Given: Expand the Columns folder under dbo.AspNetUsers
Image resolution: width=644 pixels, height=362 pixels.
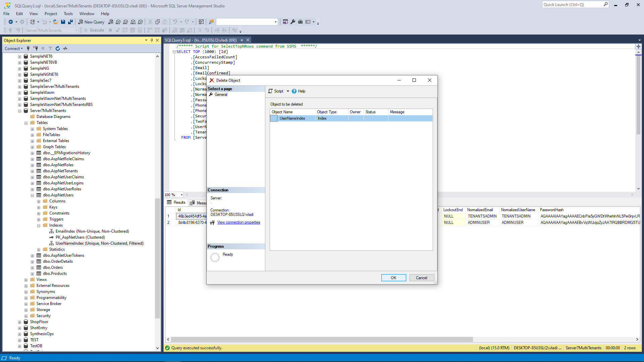Looking at the screenshot, I should coord(39,201).
